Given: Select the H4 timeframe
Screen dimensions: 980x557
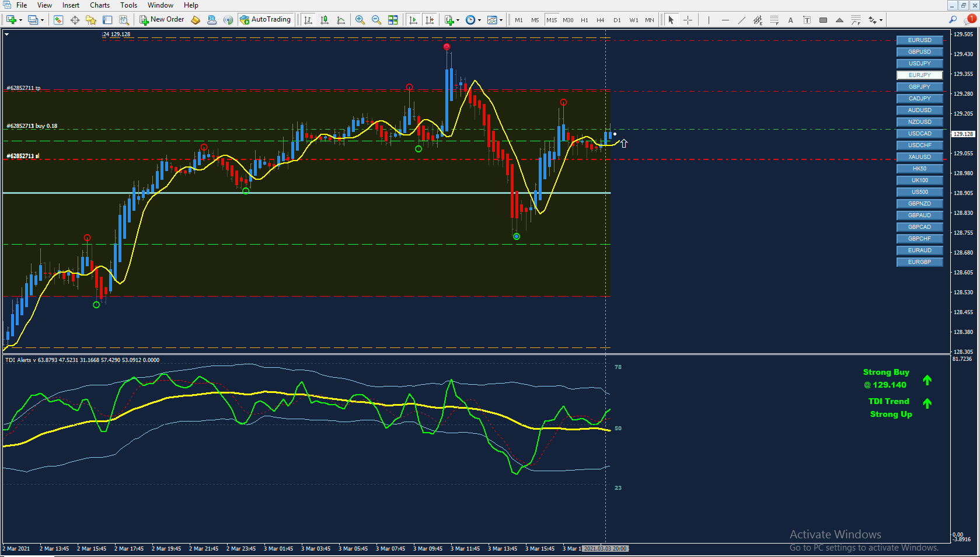Looking at the screenshot, I should pyautogui.click(x=601, y=20).
